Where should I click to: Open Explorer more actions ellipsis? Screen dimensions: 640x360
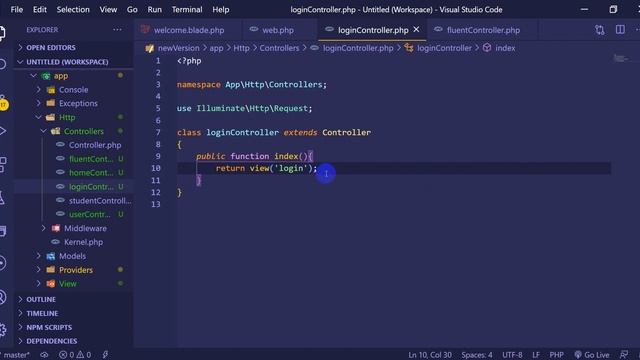(x=117, y=30)
